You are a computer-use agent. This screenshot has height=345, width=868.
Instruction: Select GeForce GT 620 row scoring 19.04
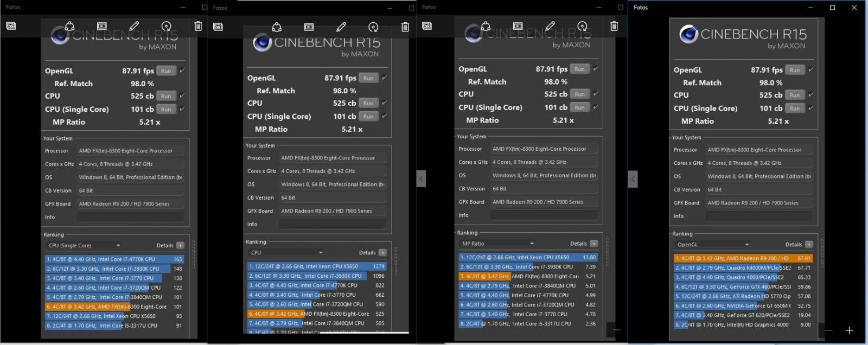click(x=744, y=315)
